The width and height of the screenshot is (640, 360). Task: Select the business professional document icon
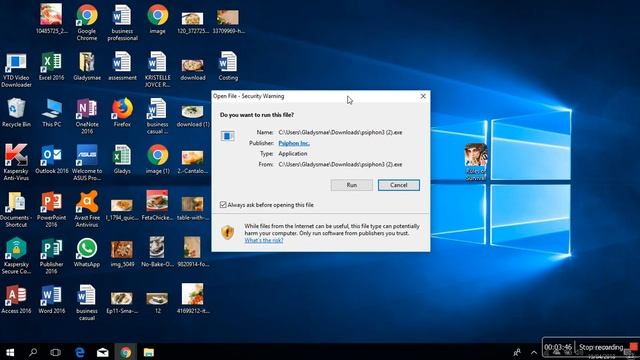(x=122, y=22)
